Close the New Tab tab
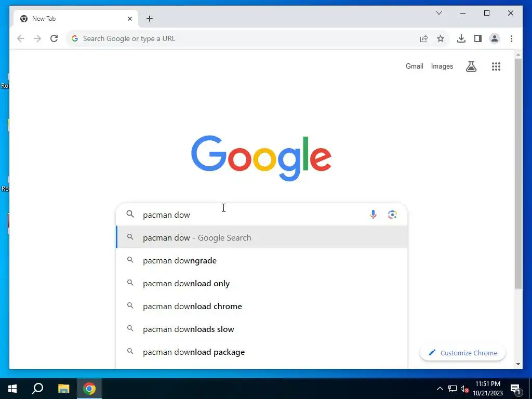 click(x=129, y=19)
